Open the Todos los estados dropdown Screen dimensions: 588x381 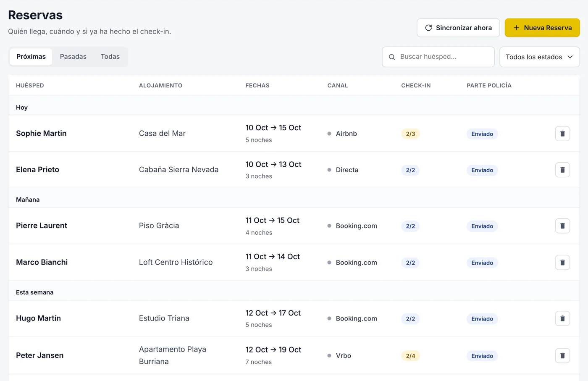(540, 57)
